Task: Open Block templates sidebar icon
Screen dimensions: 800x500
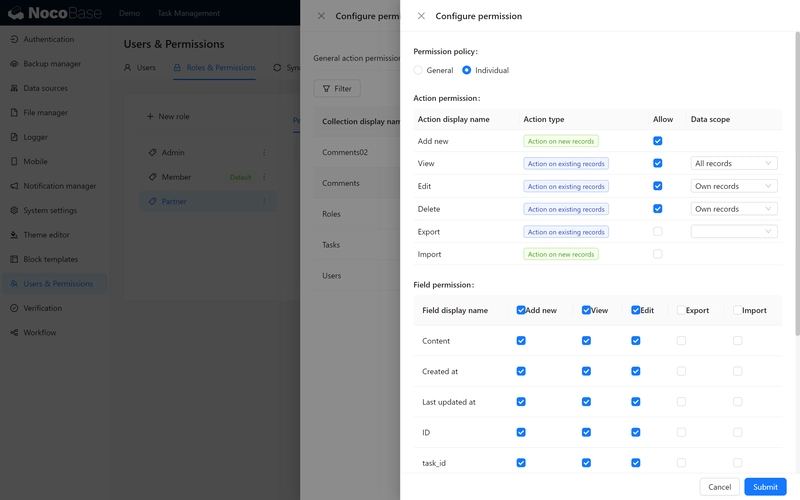Action: [14, 259]
